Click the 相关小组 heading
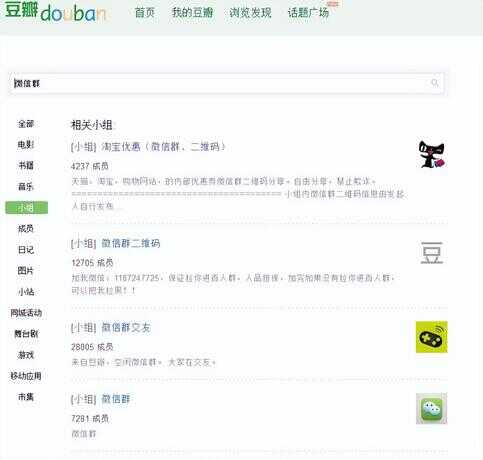Screen dimensions: 483x460 click(x=91, y=125)
